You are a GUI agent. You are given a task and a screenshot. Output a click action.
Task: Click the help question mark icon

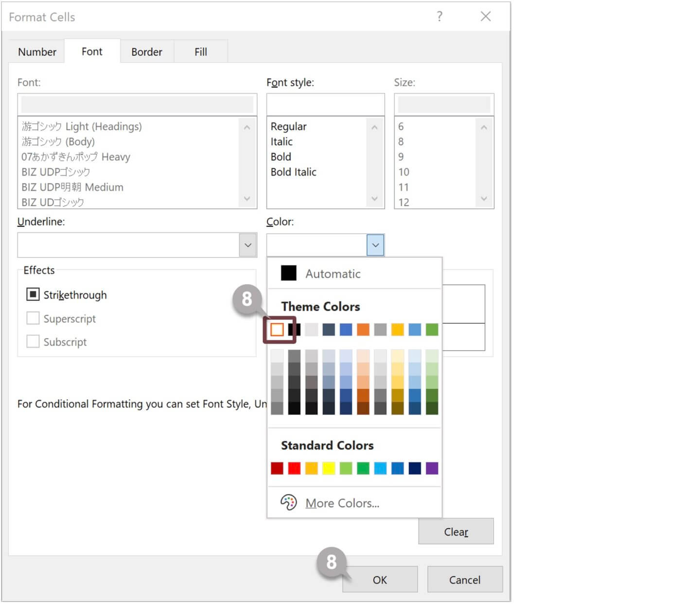click(439, 17)
